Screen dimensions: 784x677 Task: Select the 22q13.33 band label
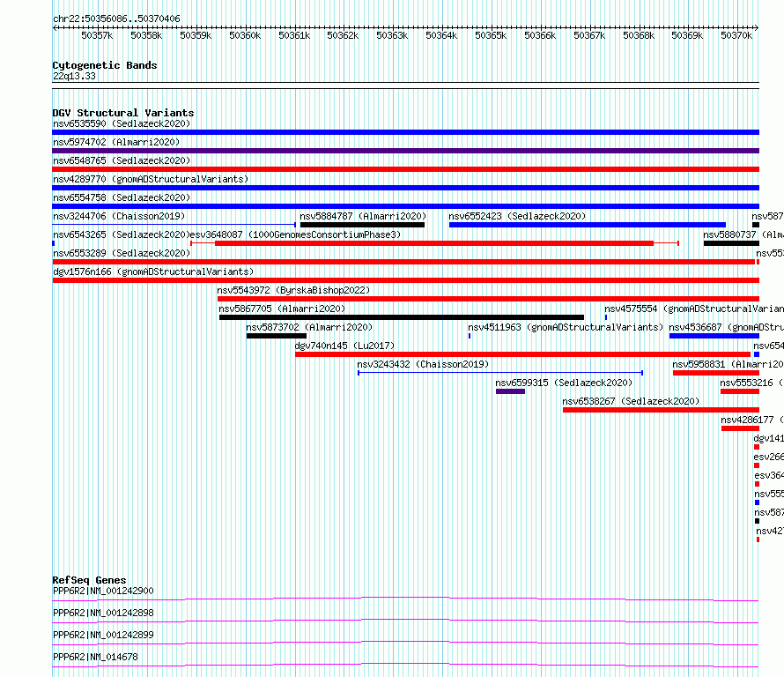[74, 76]
